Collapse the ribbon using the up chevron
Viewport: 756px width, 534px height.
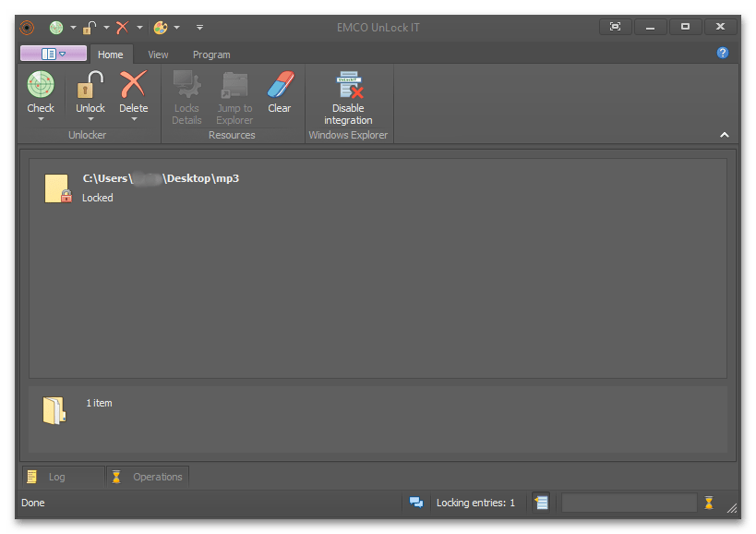(725, 135)
